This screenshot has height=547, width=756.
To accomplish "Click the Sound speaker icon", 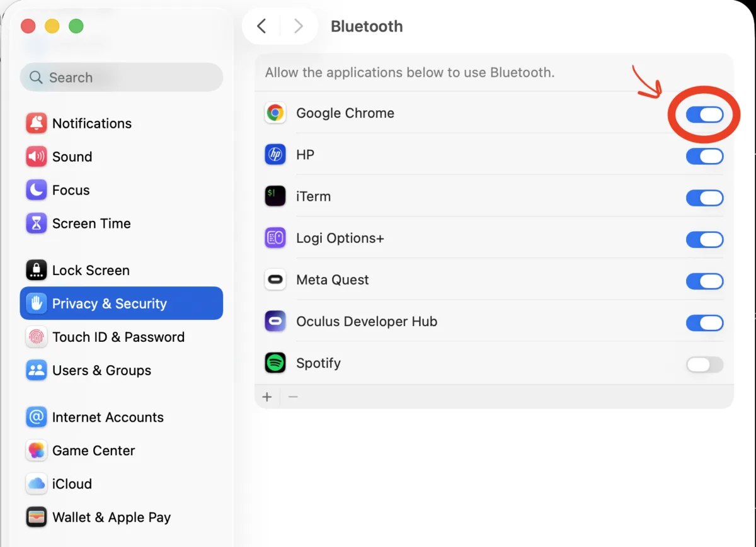I will click(x=37, y=157).
